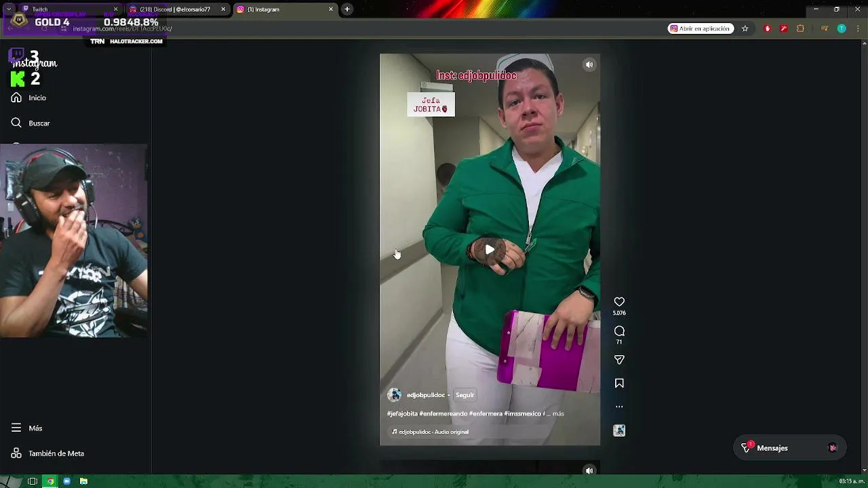
Task: Open the comments bubble icon
Action: [619, 331]
